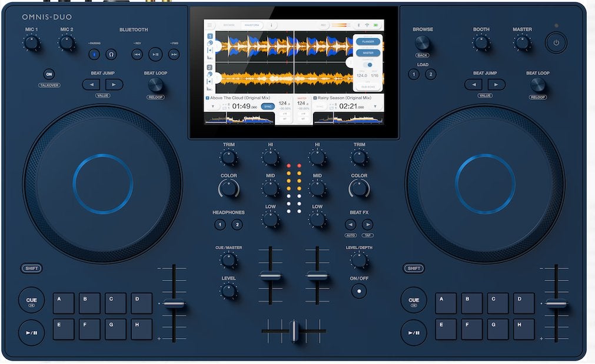
Task: Select previous Beat FX with left arrow
Action: [x=350, y=225]
